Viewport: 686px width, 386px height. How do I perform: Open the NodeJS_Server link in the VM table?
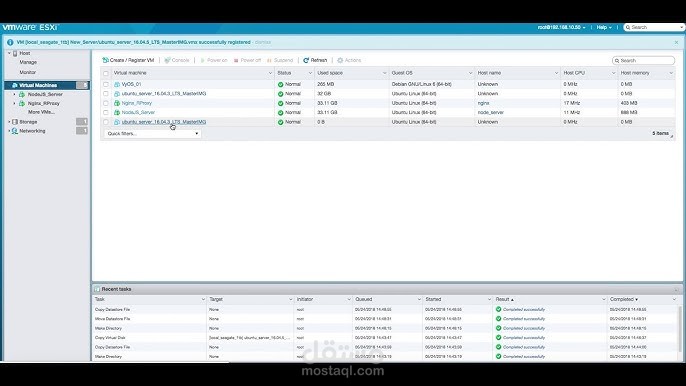pyautogui.click(x=138, y=112)
